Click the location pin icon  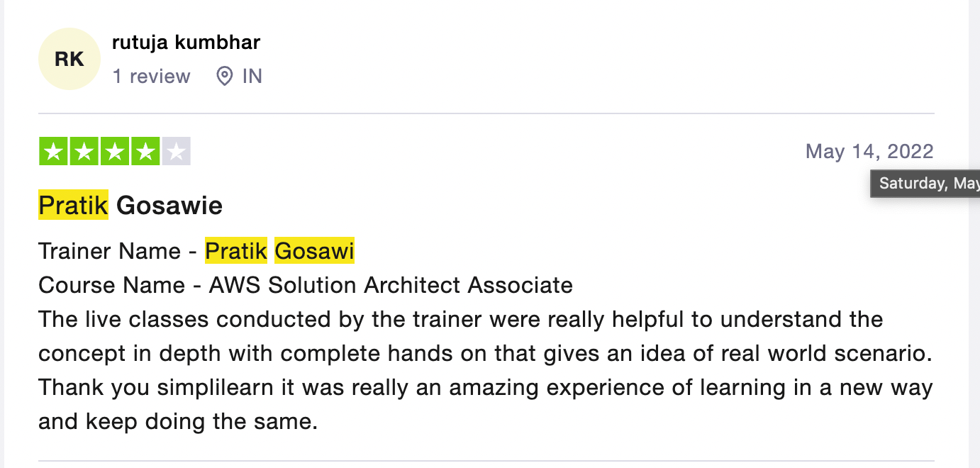pos(225,77)
